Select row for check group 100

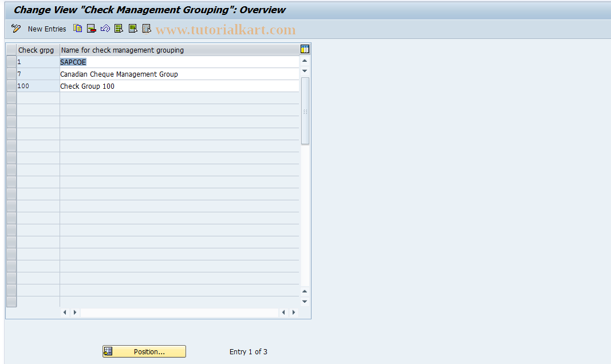pos(11,86)
